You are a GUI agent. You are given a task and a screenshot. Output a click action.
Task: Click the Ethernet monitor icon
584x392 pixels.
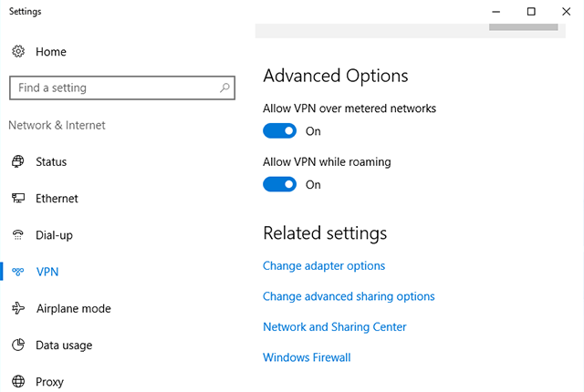pyautogui.click(x=18, y=199)
